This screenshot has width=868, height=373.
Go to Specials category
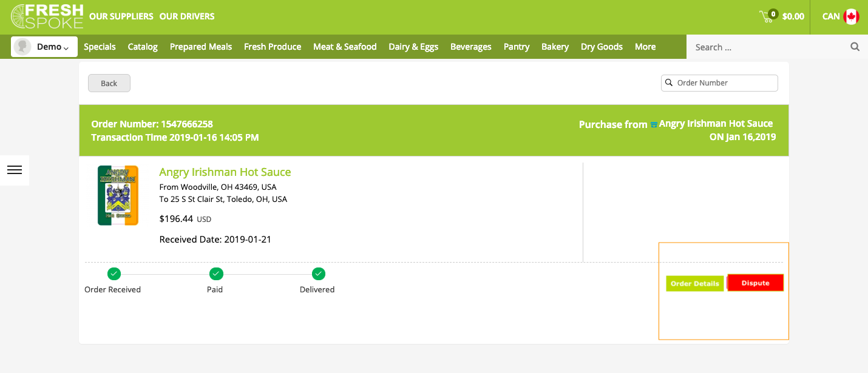coord(100,47)
